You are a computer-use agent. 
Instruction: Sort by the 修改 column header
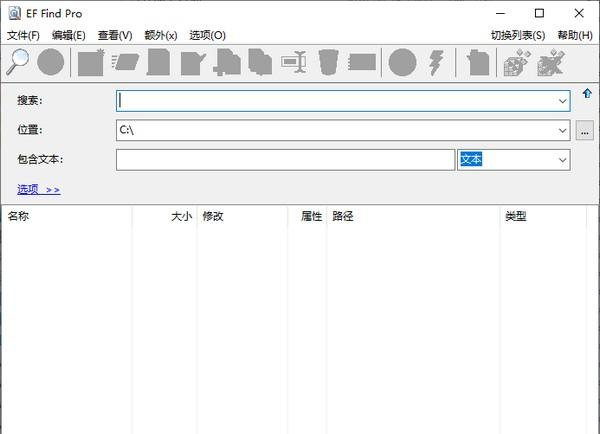click(242, 216)
